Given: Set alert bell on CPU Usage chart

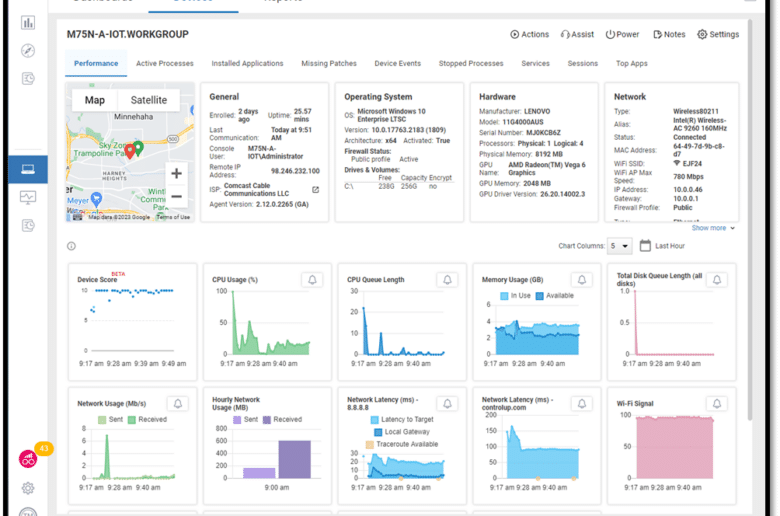Looking at the screenshot, I should pos(312,280).
